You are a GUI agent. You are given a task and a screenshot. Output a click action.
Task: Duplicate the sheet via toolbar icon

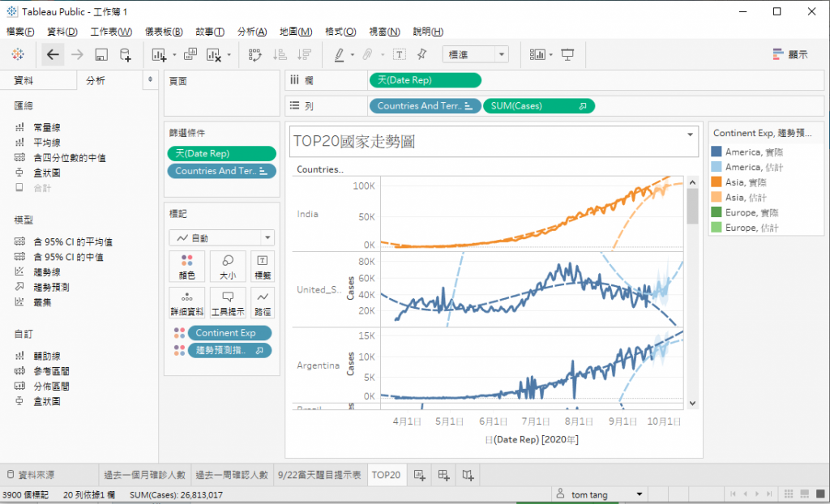pyautogui.click(x=190, y=54)
